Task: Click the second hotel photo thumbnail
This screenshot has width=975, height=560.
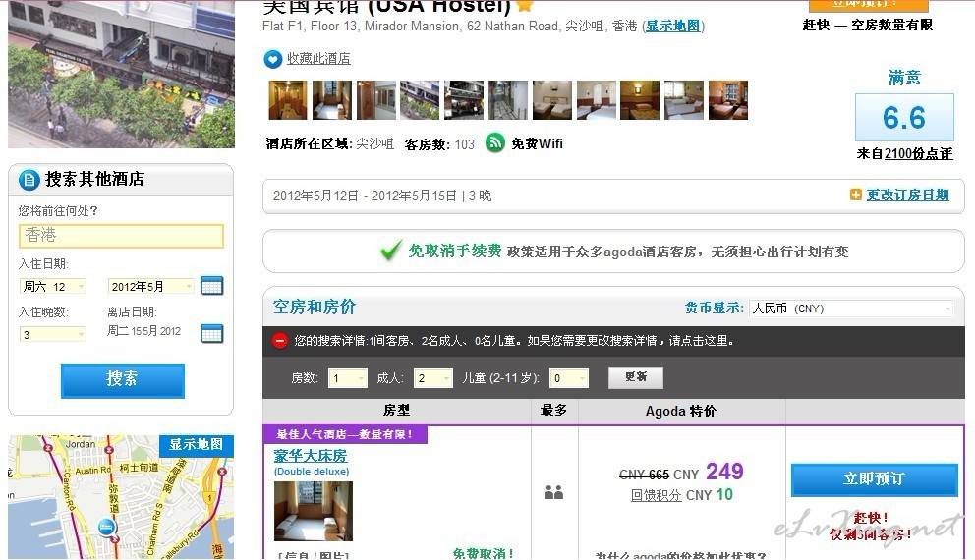Action: (x=331, y=99)
